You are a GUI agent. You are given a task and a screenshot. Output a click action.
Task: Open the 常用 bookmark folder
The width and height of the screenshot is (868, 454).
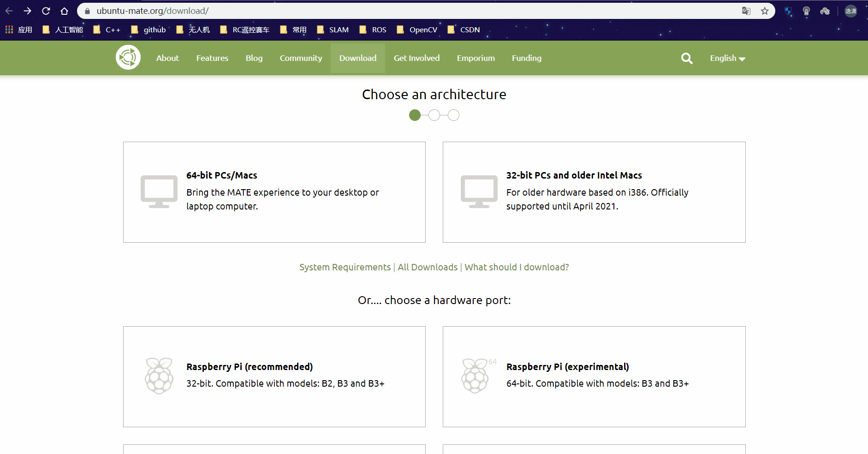point(293,30)
